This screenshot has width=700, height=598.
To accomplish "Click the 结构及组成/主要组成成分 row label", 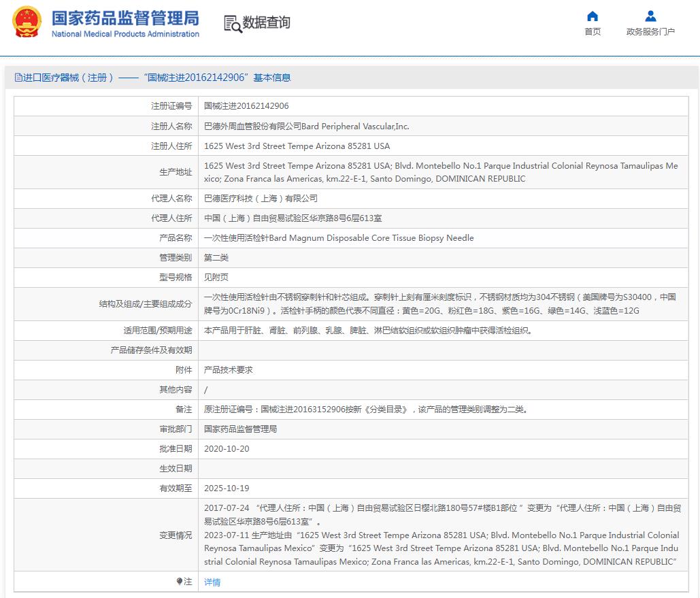I will click(x=146, y=303).
